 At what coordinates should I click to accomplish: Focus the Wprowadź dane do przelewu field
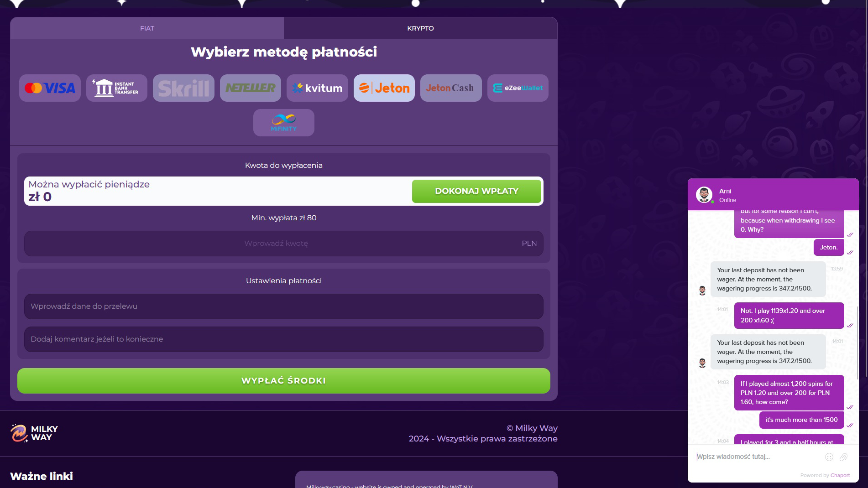pyautogui.click(x=284, y=306)
